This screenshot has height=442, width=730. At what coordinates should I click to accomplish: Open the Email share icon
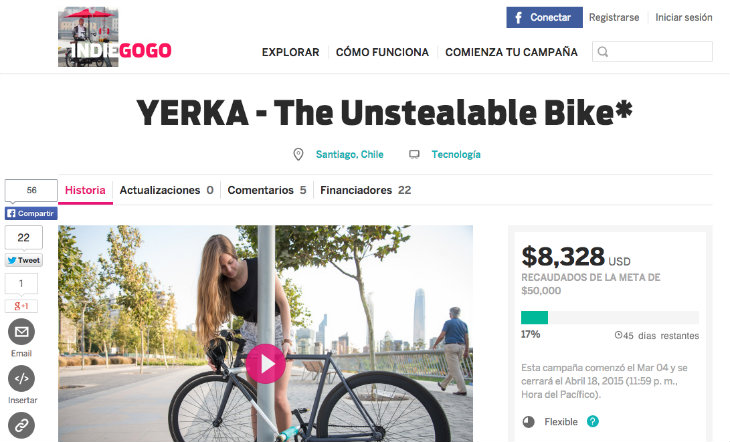[21, 332]
